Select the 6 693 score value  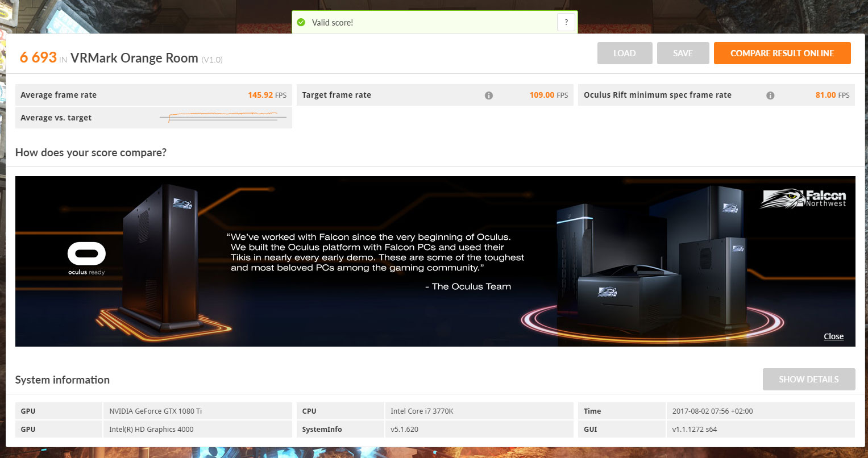click(38, 57)
